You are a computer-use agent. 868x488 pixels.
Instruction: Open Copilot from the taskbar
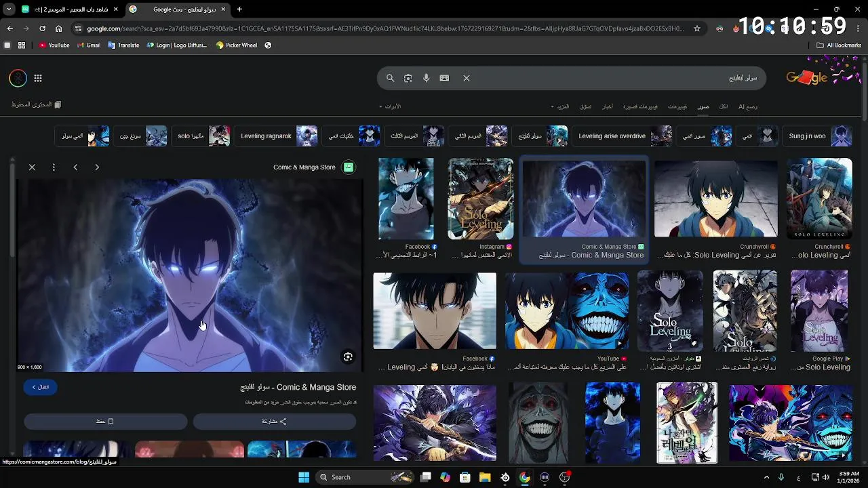click(x=445, y=477)
